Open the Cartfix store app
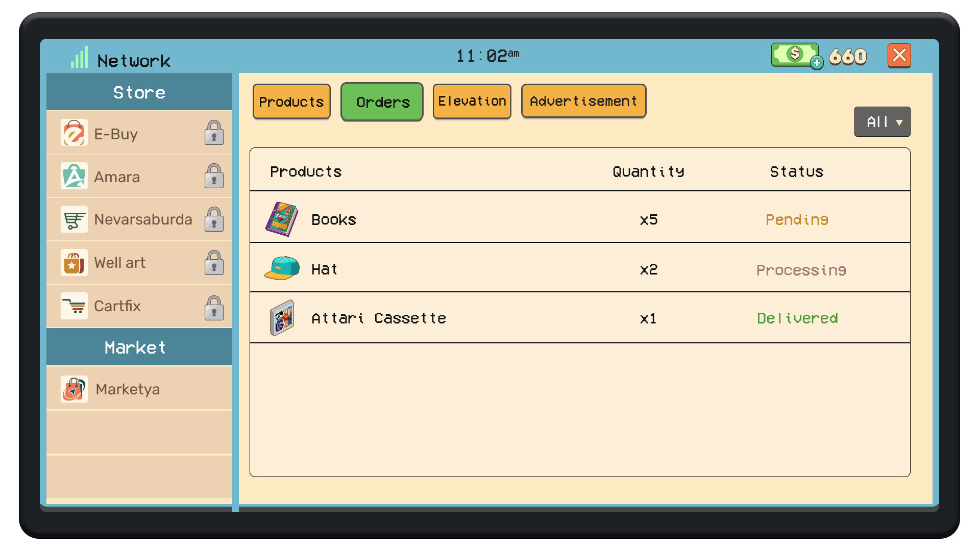This screenshot has width=980, height=551. coord(74,306)
